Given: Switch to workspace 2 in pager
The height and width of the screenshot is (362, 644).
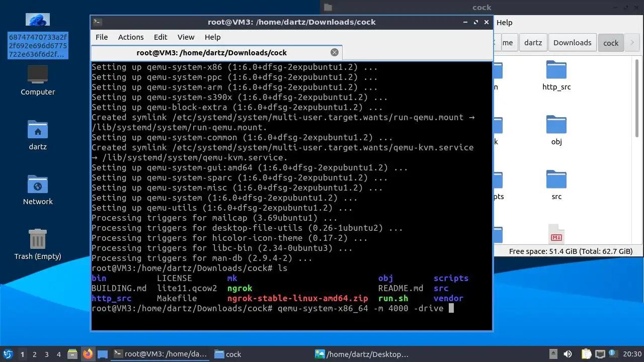Looking at the screenshot, I should click(x=35, y=354).
